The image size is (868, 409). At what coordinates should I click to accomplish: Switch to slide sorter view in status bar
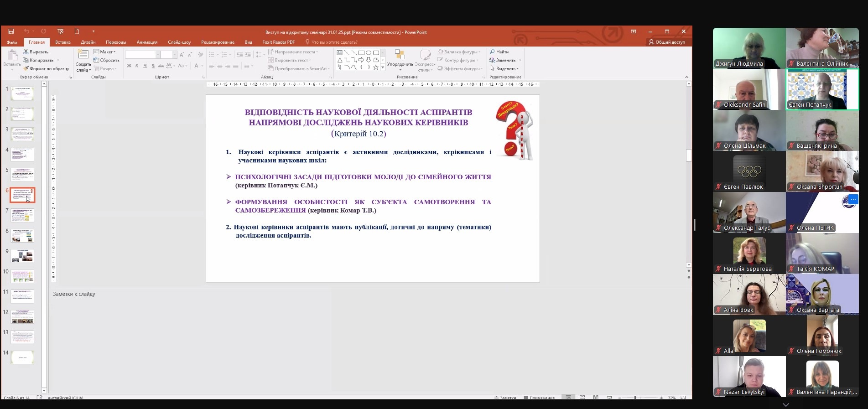point(582,398)
